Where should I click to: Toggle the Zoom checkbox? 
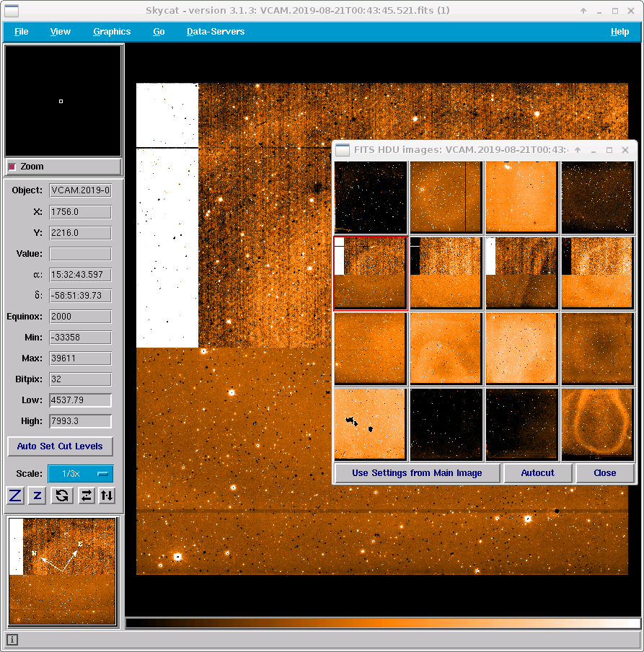[12, 167]
